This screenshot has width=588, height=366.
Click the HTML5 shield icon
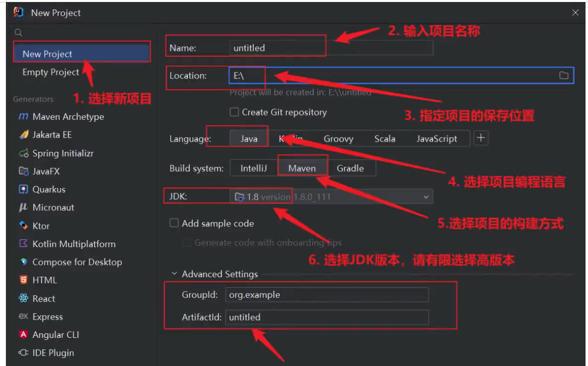click(23, 280)
